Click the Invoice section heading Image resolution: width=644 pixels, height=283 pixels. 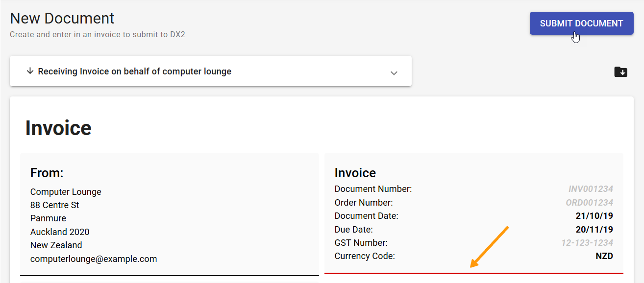point(355,172)
